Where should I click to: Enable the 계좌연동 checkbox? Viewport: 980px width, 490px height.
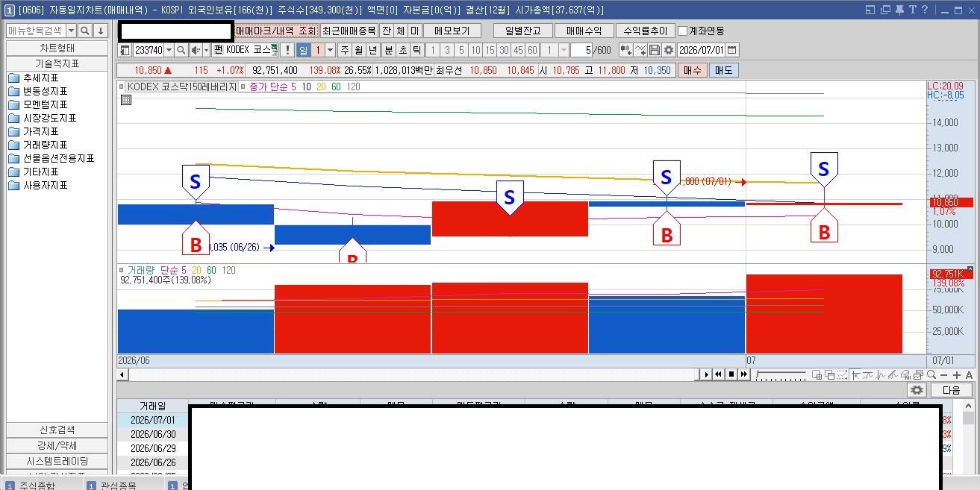682,31
